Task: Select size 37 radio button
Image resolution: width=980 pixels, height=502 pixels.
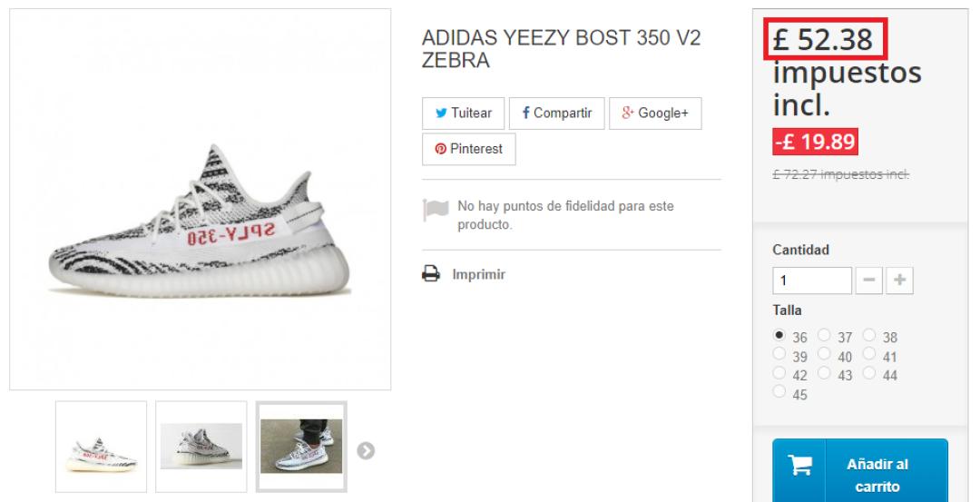Action: 824,335
